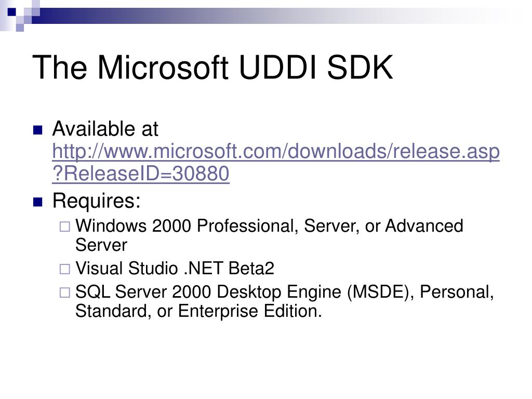Select the Available at text
The width and height of the screenshot is (532, 399).
click(105, 129)
